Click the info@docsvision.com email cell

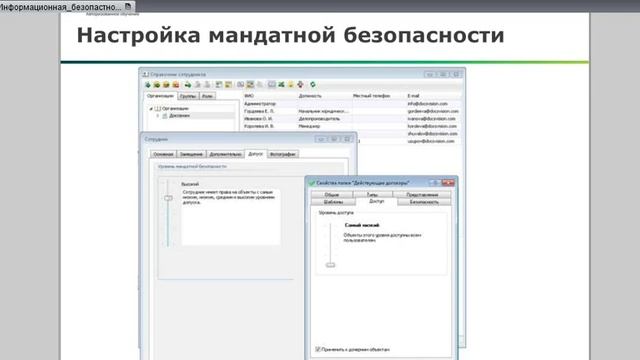(427, 104)
